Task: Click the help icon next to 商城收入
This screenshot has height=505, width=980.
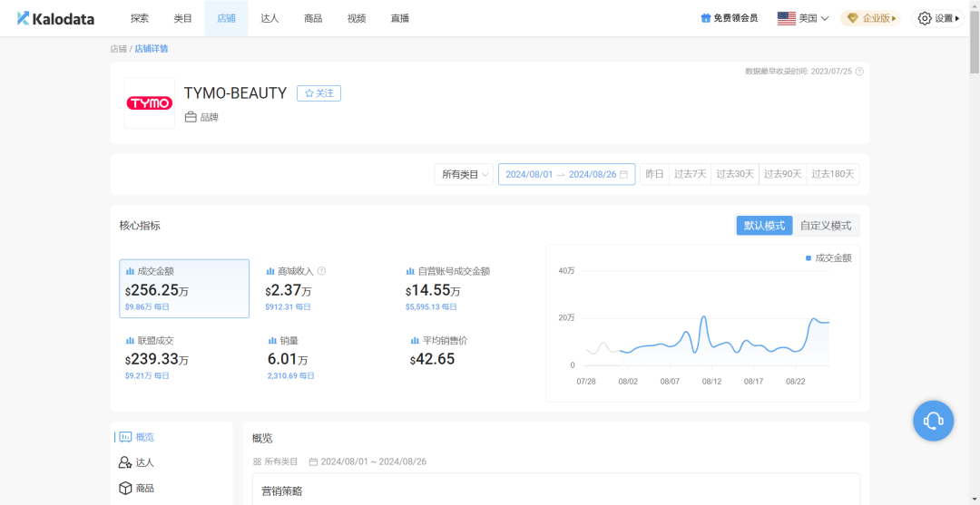Action: point(322,271)
